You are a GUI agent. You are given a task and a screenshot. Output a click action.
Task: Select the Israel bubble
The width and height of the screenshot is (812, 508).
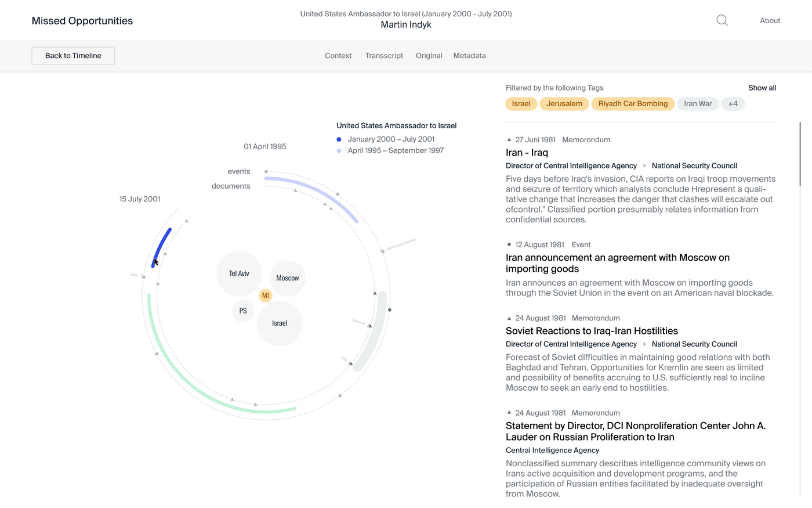tap(280, 323)
